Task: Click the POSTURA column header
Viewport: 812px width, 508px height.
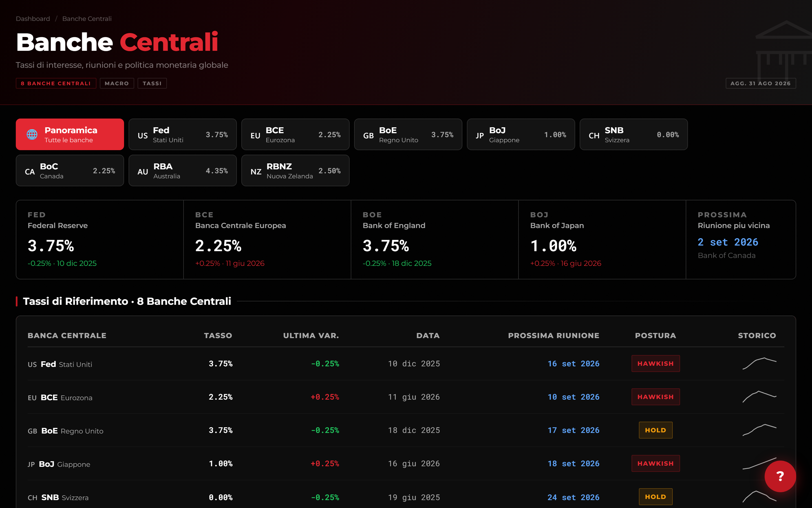Action: [x=656, y=335]
